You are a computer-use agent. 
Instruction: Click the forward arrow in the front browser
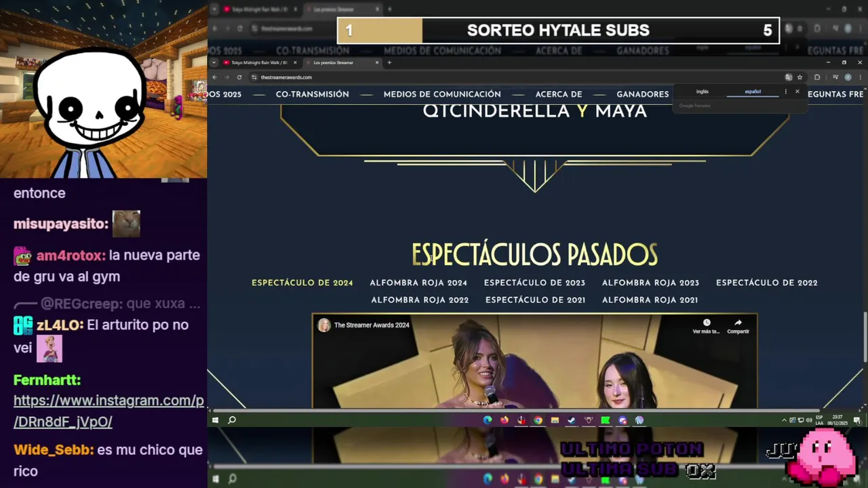point(226,77)
